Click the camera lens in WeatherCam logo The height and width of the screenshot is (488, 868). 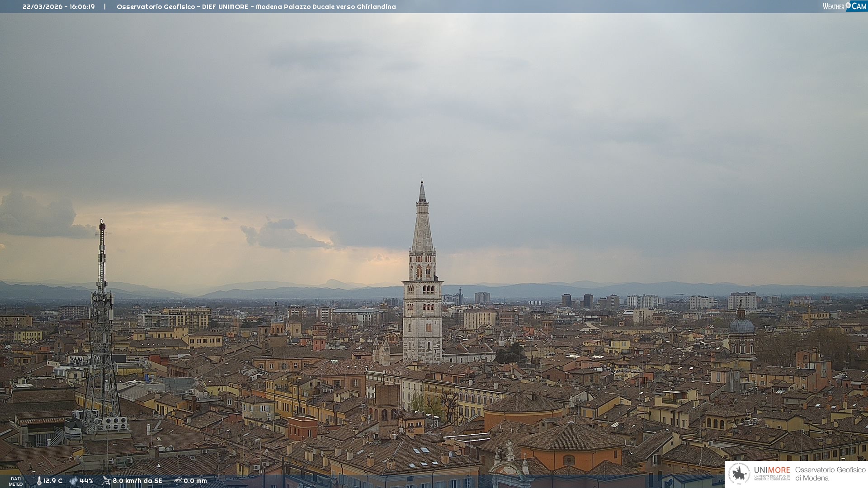(x=848, y=5)
